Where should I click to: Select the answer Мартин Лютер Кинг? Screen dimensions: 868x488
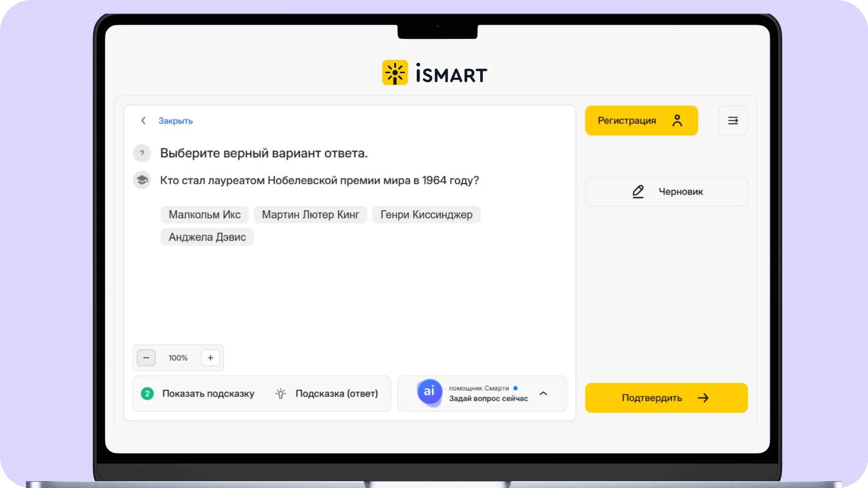click(311, 215)
